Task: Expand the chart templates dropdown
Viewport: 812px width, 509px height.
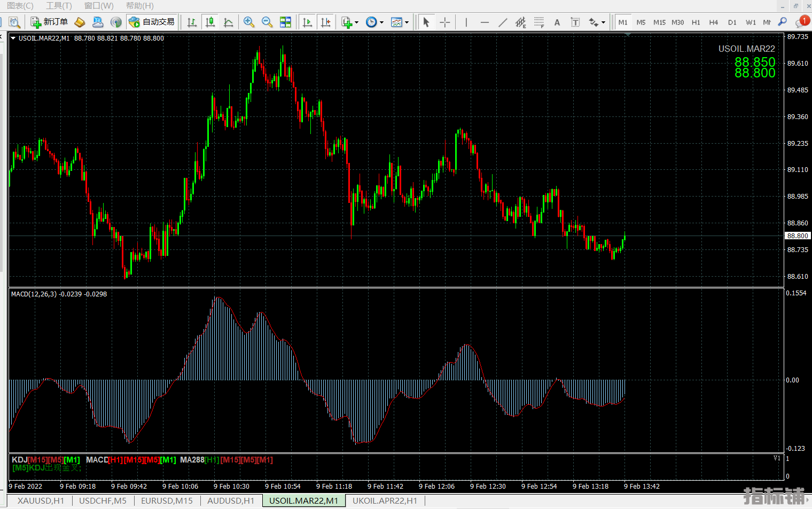Action: (x=407, y=22)
